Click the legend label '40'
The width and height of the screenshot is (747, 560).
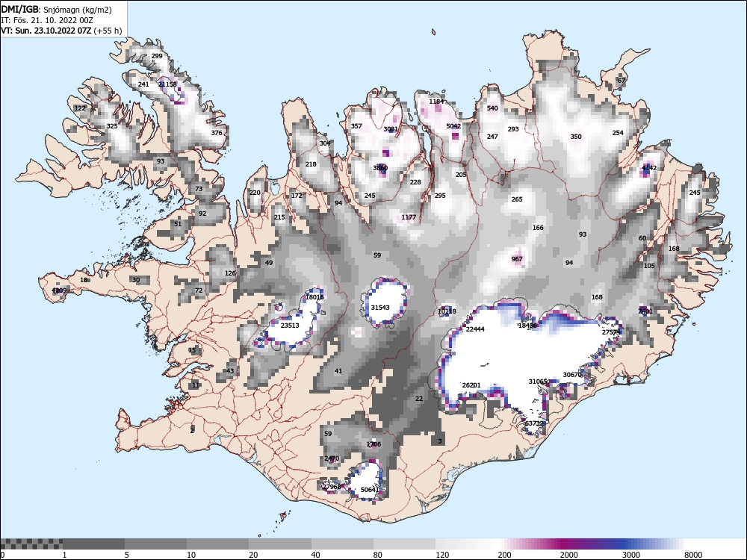(x=315, y=555)
